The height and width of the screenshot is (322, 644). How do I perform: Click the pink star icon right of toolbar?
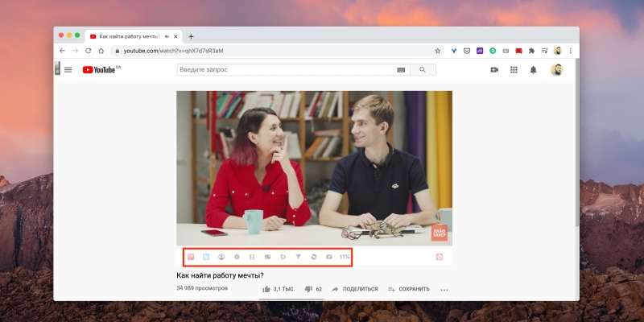coord(440,257)
